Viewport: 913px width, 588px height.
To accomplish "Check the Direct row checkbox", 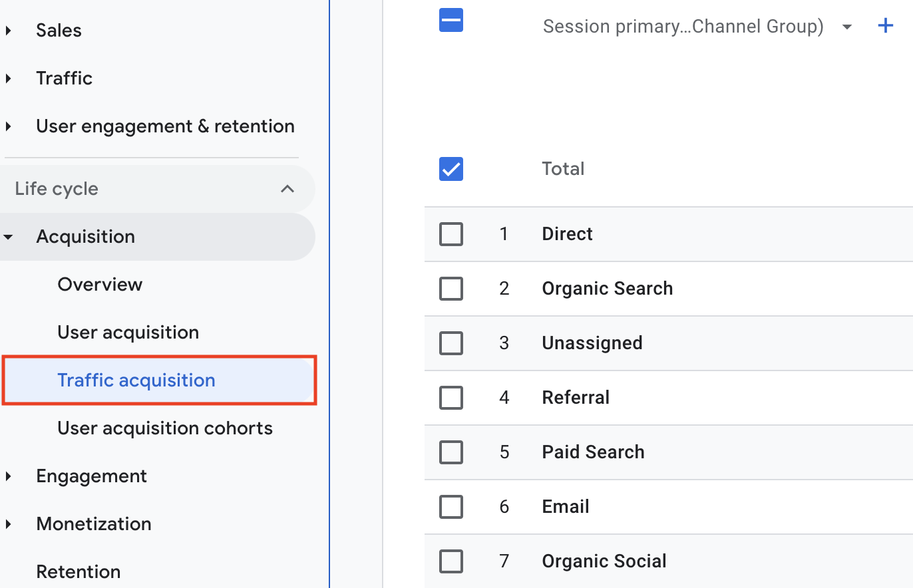I will (x=451, y=234).
